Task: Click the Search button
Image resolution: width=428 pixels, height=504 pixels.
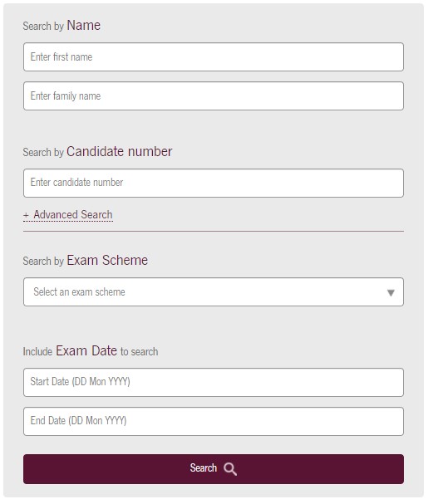Action: click(x=214, y=469)
